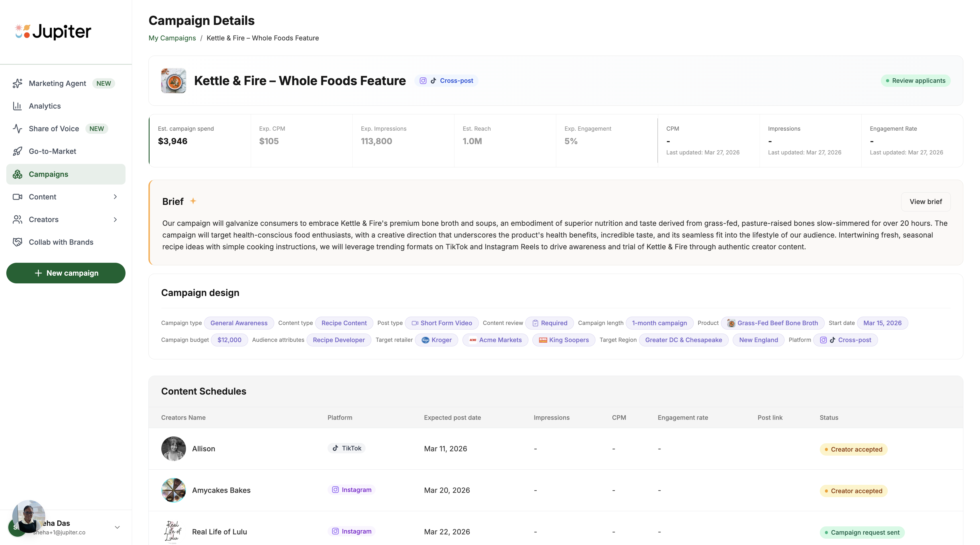Image resolution: width=980 pixels, height=545 pixels.
Task: Click the Grass-Fed Beef Bone Broth product tag
Action: (x=772, y=323)
